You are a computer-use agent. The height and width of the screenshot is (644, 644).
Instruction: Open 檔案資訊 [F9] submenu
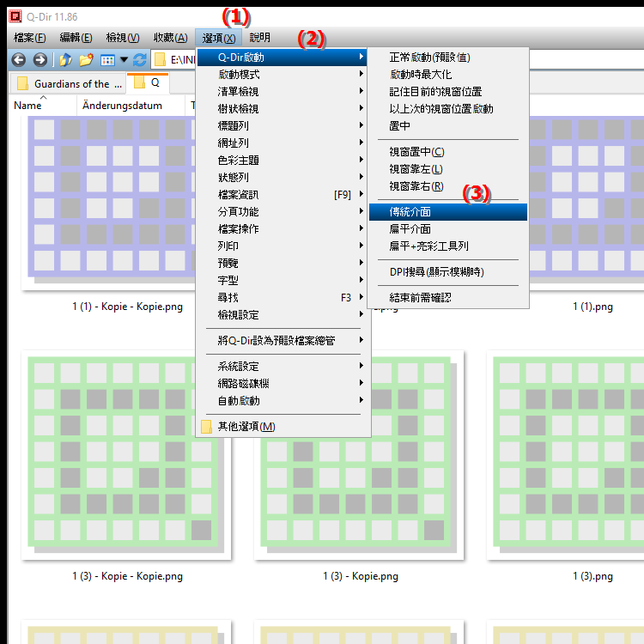pos(283,195)
